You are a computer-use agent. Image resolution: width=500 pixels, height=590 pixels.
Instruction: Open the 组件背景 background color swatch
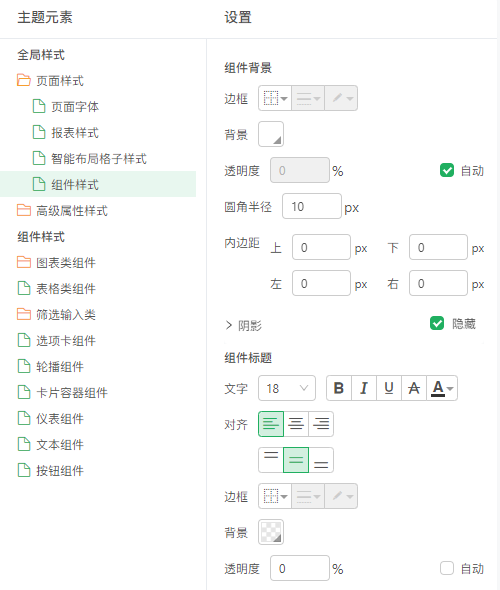click(x=271, y=134)
